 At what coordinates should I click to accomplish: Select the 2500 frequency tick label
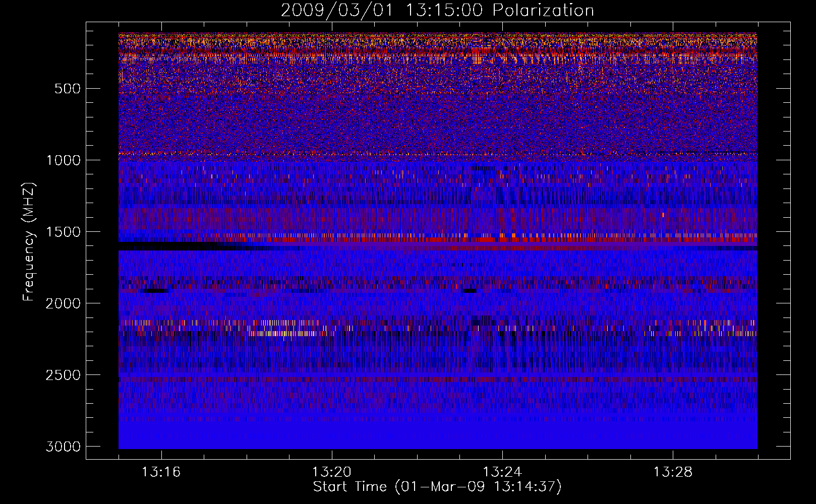tap(63, 375)
